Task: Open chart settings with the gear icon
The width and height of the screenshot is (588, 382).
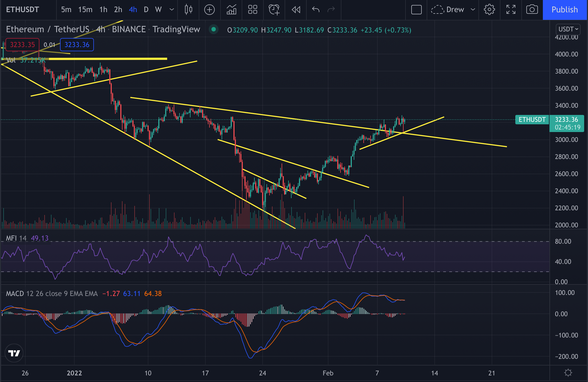Action: (489, 10)
